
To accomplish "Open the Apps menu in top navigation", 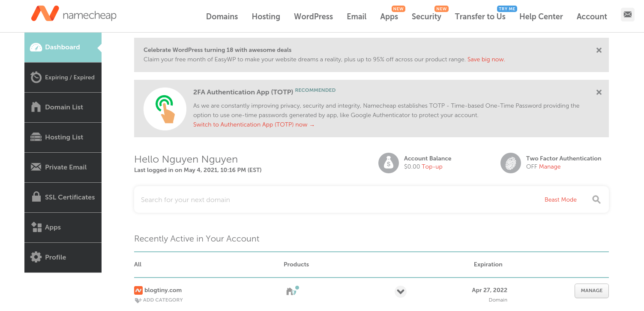I will coord(389,16).
